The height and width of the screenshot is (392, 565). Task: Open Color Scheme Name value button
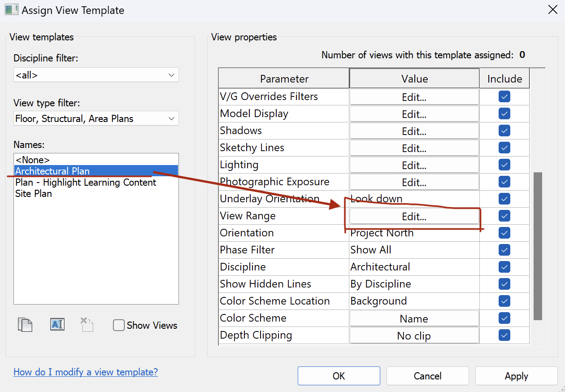click(x=414, y=319)
